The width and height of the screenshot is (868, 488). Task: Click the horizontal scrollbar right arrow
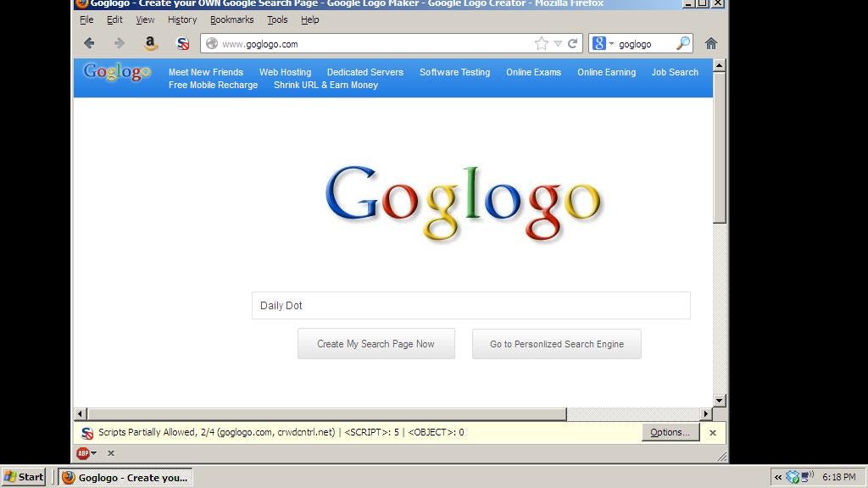click(x=706, y=413)
